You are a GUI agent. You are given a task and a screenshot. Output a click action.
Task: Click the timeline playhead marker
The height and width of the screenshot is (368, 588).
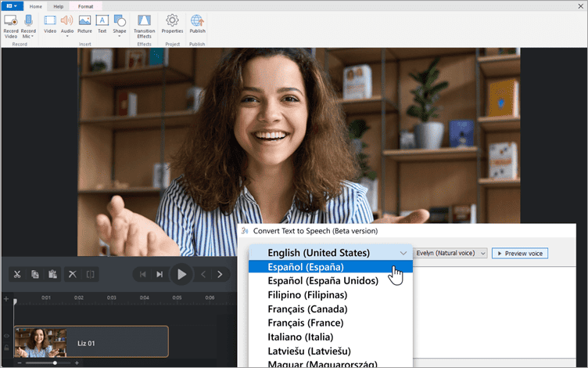coord(15,301)
